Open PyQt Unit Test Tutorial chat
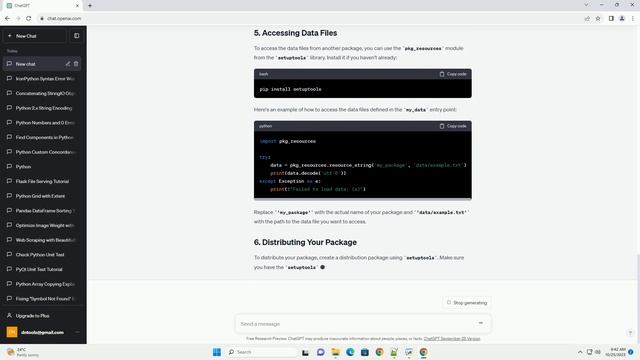Image resolution: width=640 pixels, height=360 pixels. coord(43,269)
